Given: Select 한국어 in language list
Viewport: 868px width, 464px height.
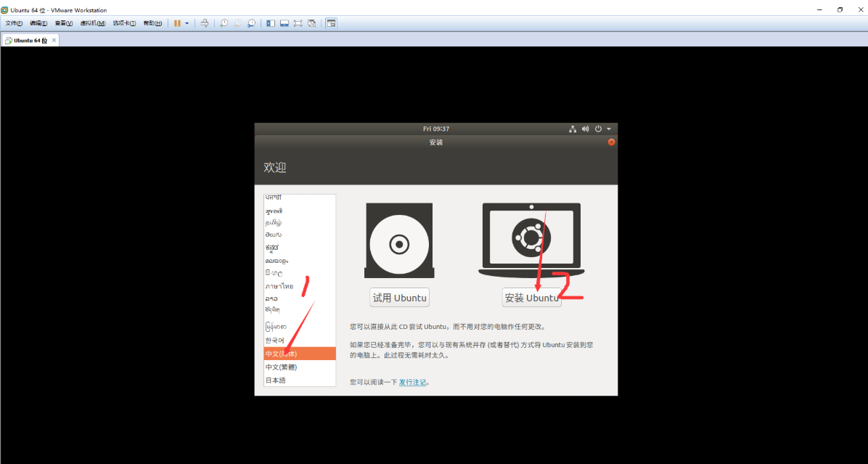Looking at the screenshot, I should (300, 341).
